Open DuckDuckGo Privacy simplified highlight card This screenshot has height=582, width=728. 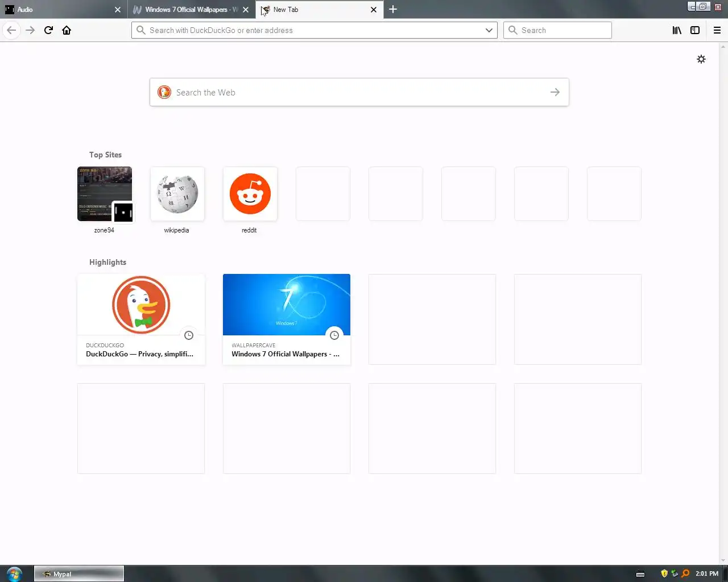point(141,319)
